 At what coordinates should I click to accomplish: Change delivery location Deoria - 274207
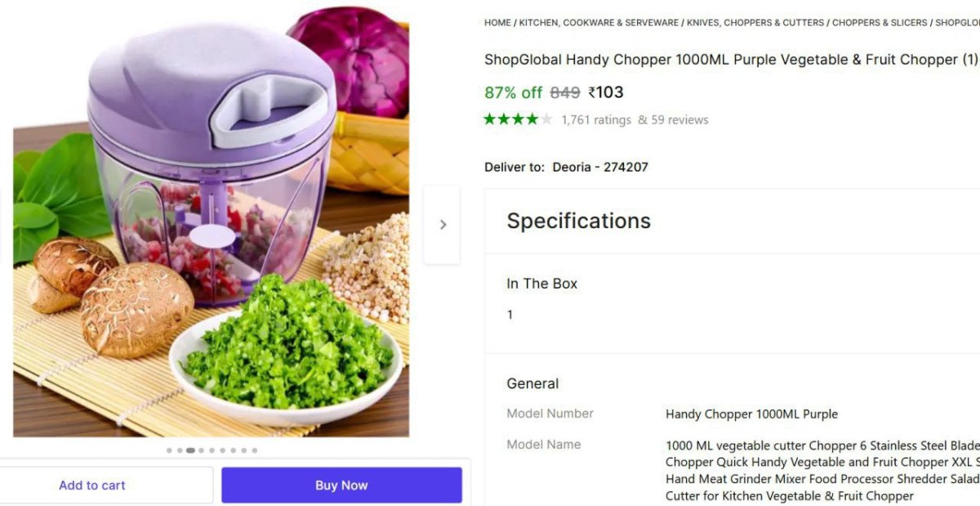(600, 167)
